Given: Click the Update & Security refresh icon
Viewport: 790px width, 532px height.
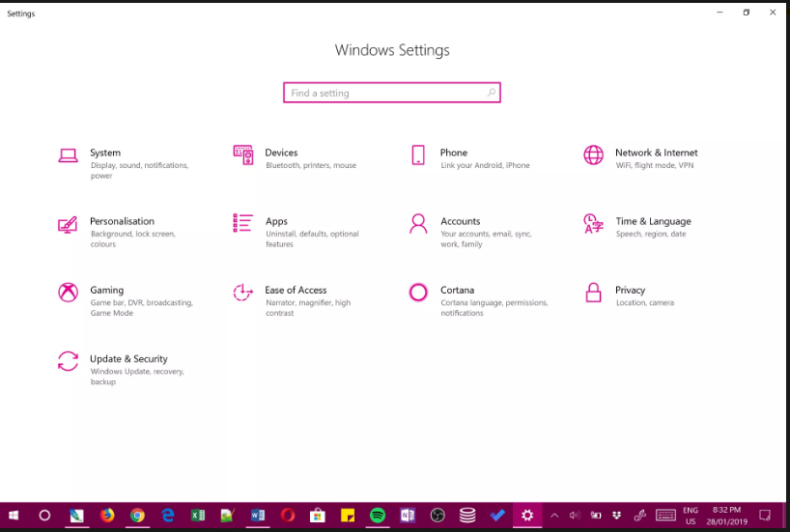Looking at the screenshot, I should tap(68, 361).
